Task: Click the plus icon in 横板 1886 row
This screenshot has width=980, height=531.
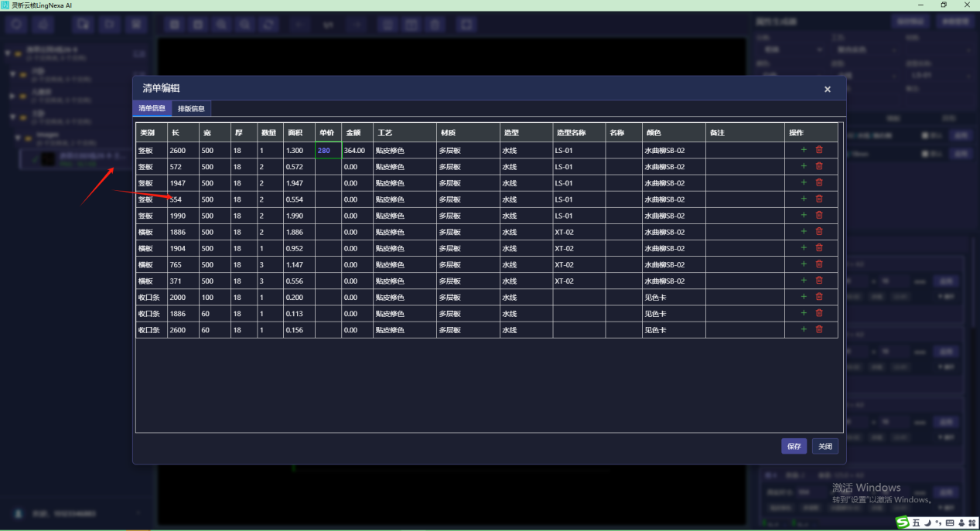Action: pos(804,231)
